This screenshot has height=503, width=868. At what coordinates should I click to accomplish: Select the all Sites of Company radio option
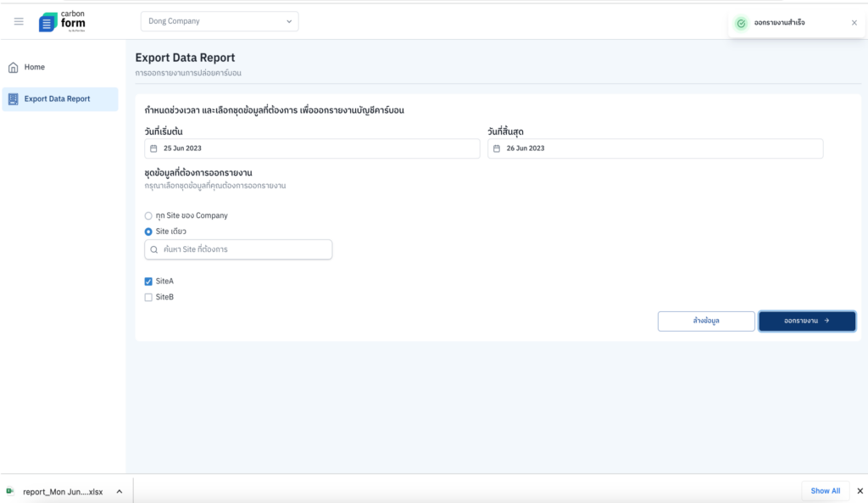[148, 215]
